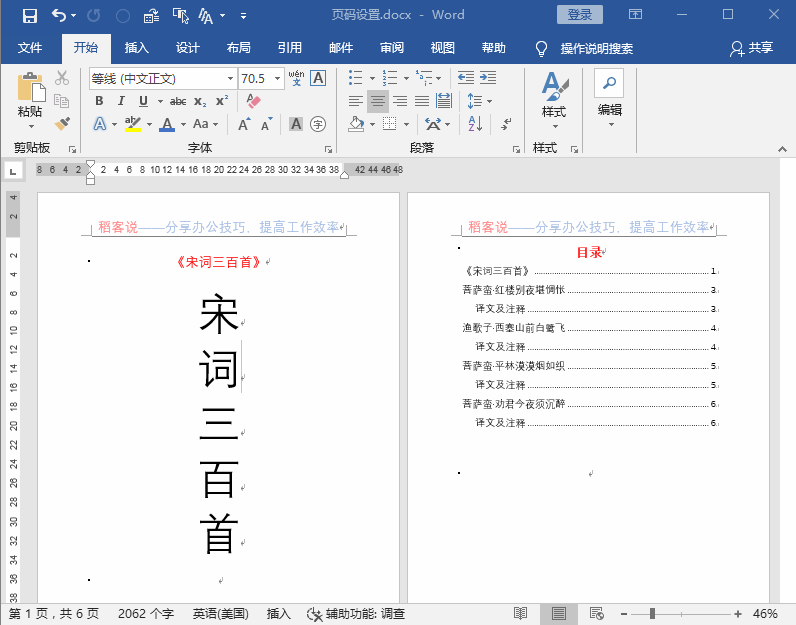This screenshot has width=796, height=625.
Task: Open the numbering list dropdown
Action: click(x=406, y=78)
